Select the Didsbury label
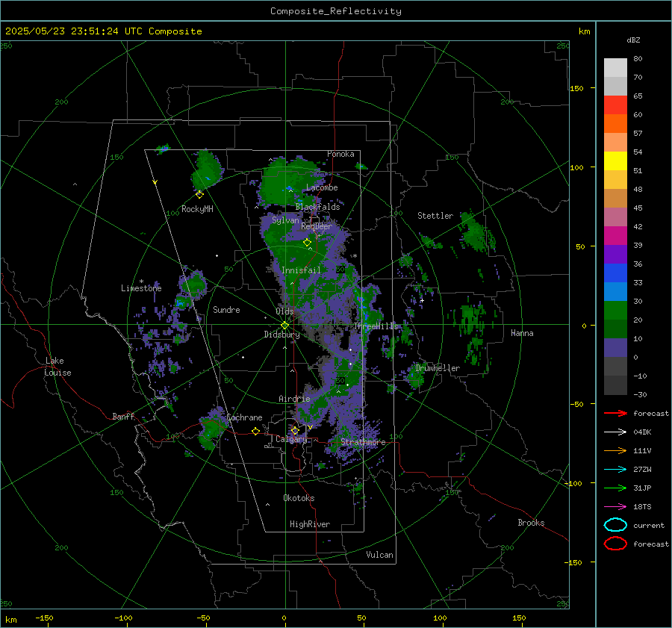The height and width of the screenshot is (628, 672). (281, 335)
